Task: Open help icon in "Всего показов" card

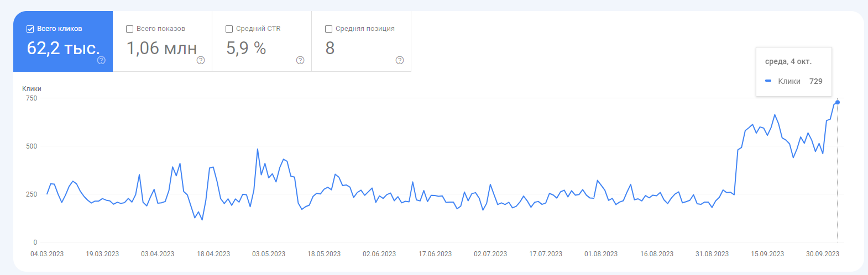Action: 201,60
